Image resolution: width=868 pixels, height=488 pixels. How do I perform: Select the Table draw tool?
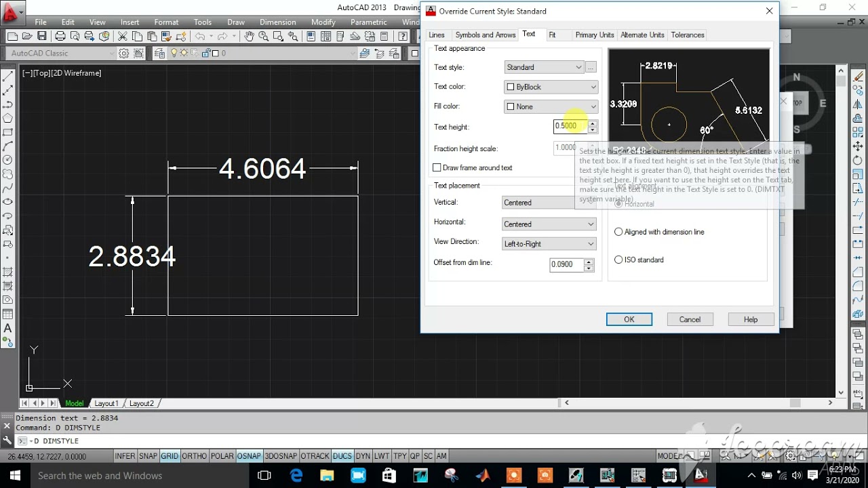pos(8,314)
